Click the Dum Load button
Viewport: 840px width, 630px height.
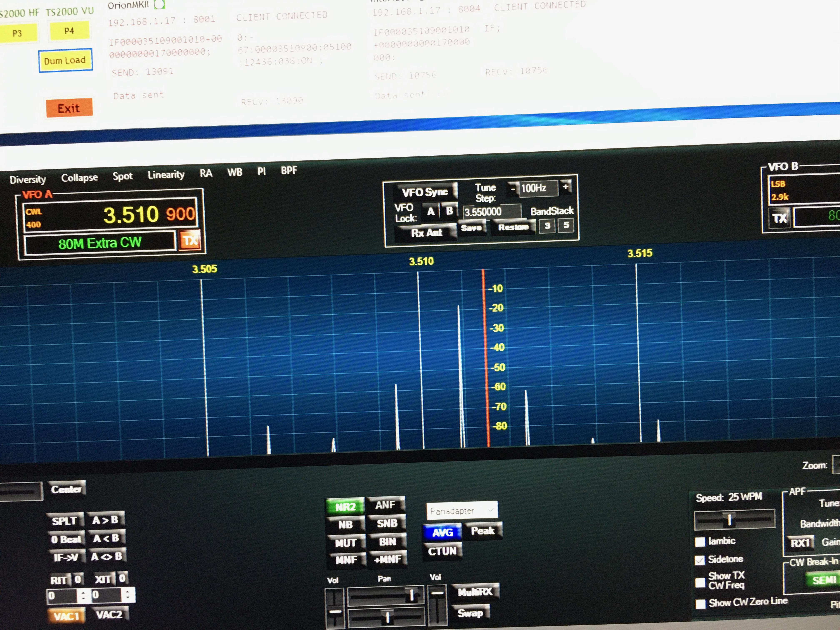(x=65, y=60)
